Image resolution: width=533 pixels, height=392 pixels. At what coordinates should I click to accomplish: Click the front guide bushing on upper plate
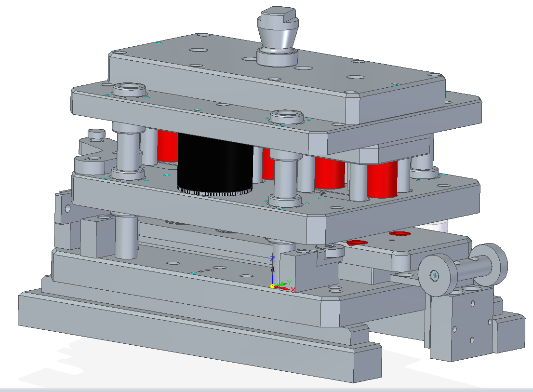[x=287, y=117]
